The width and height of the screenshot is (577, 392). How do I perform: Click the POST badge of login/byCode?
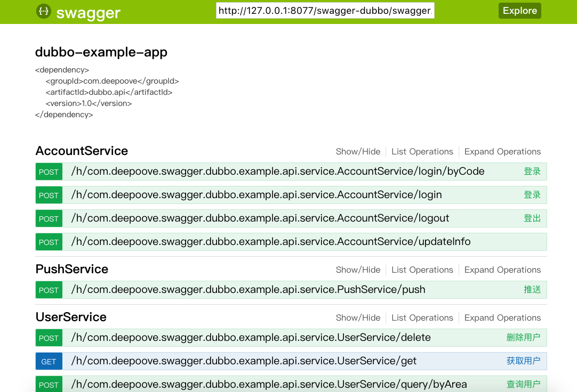point(49,171)
